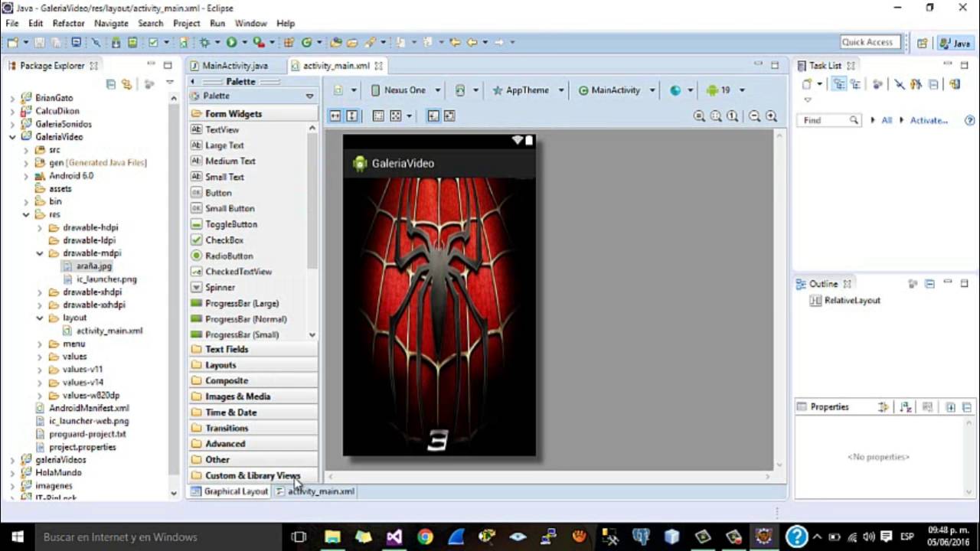
Task: Click the All link in Task List
Action: tap(887, 120)
